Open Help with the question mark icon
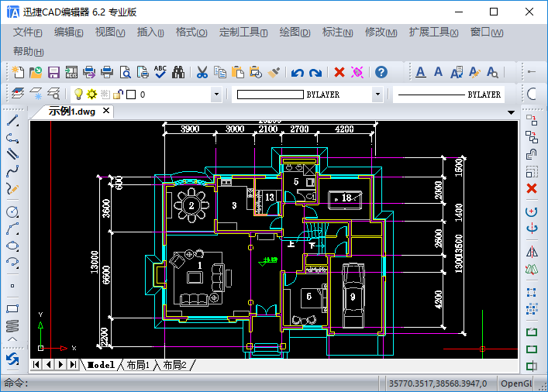 [x=381, y=72]
